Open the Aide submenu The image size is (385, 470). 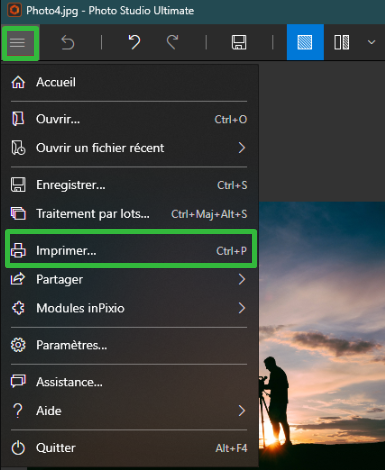tap(129, 411)
